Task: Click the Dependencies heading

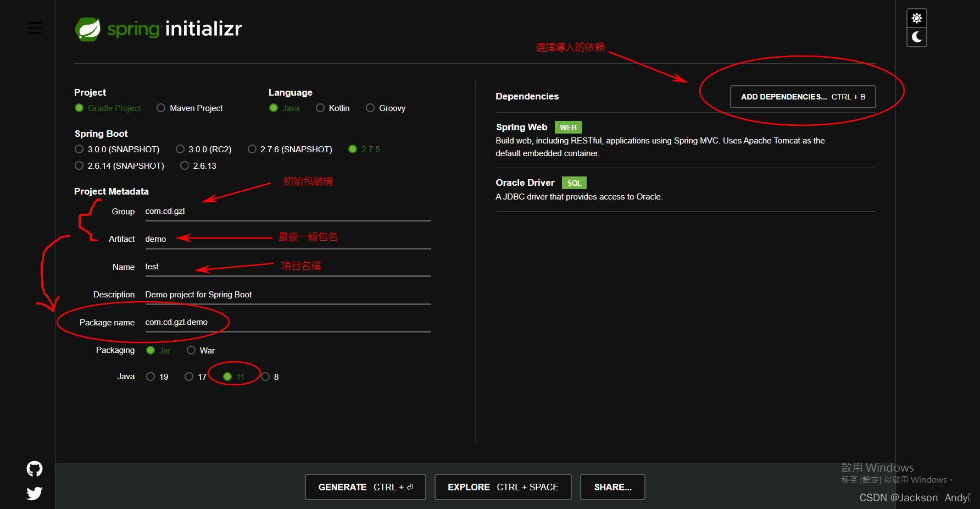Action: pos(527,97)
